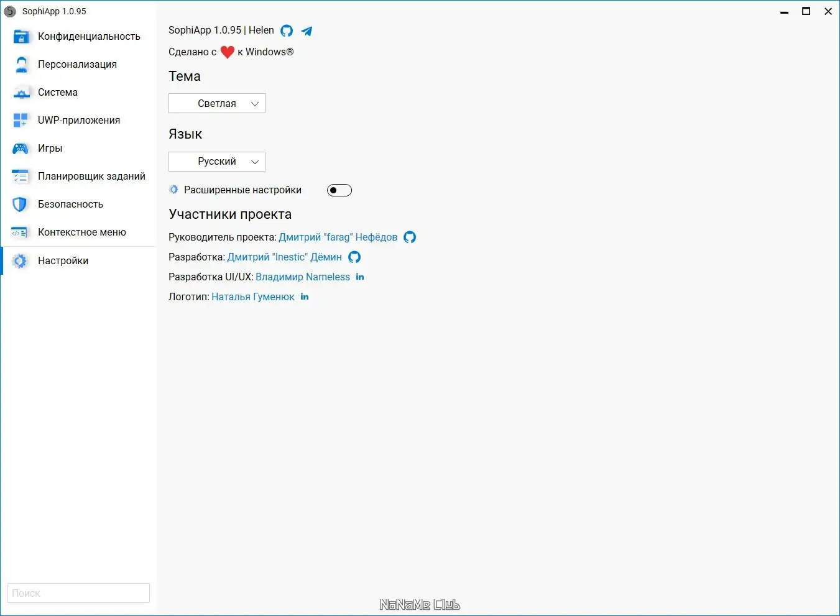
Task: Go to the Персонализация section
Action: tap(78, 65)
